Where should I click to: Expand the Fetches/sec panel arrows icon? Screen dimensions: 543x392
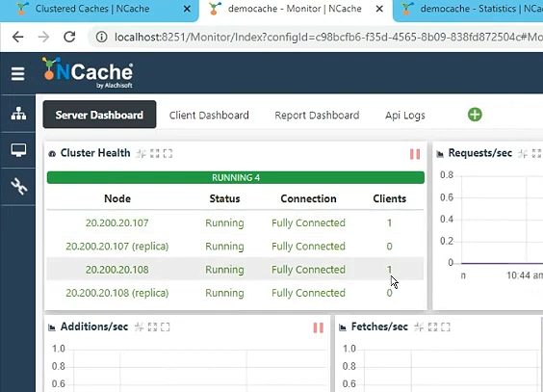[432, 327]
